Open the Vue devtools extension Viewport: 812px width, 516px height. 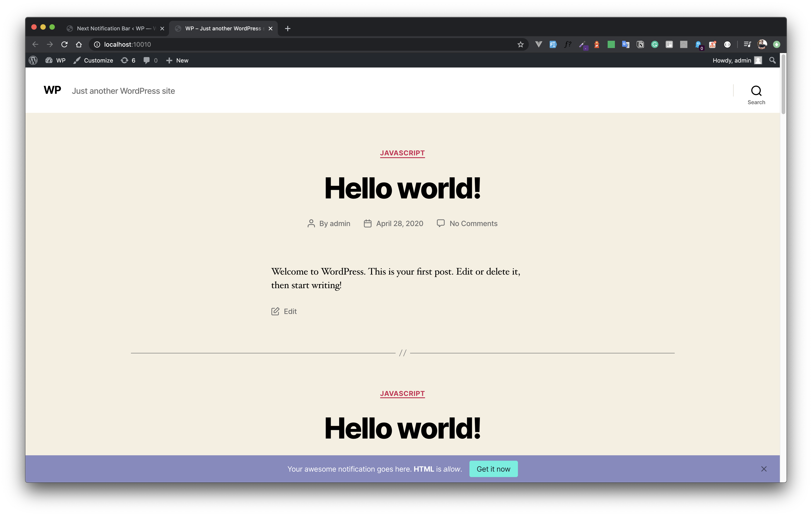click(x=539, y=44)
